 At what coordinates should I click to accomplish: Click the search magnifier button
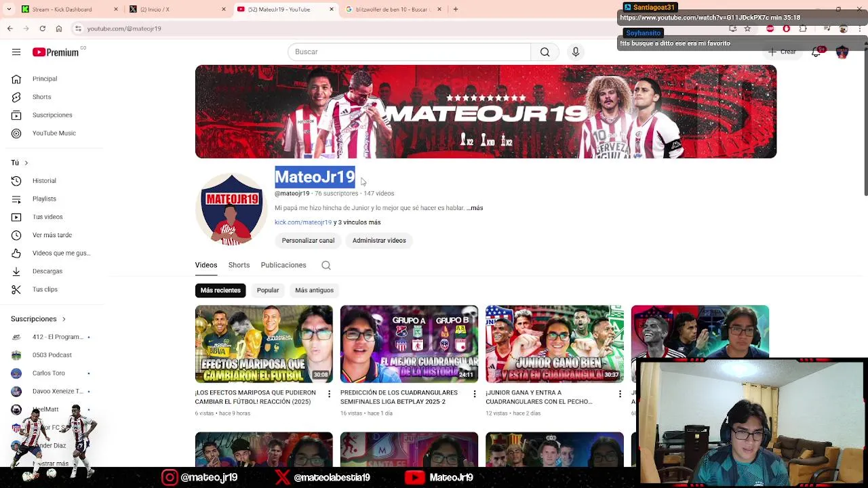pos(545,52)
